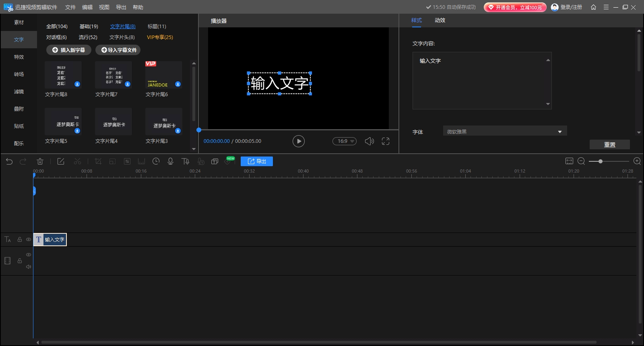Zoom in the timeline with plus magnifier

pyautogui.click(x=637, y=161)
